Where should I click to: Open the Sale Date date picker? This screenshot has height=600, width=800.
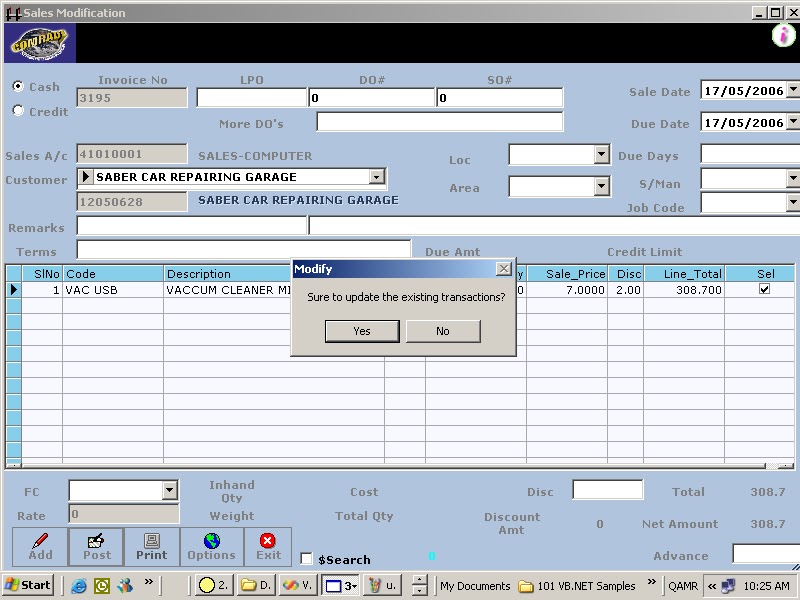[791, 90]
